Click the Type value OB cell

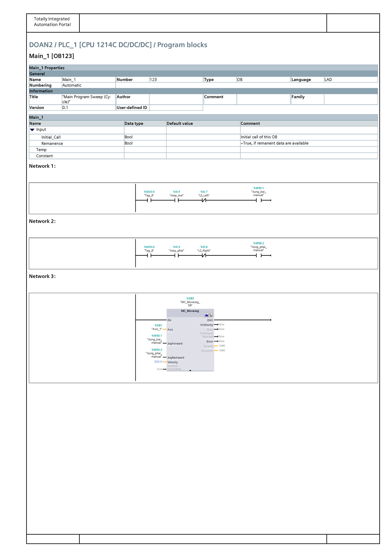pyautogui.click(x=263, y=79)
